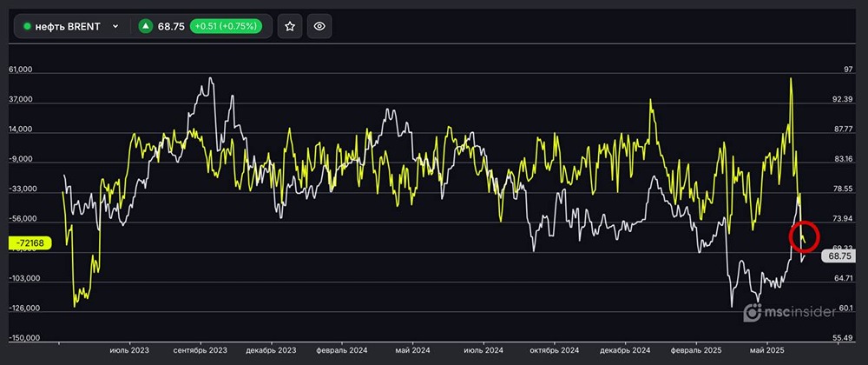Click the white 68.75 right-axis price tag
The width and height of the screenshot is (868, 365).
coord(839,256)
